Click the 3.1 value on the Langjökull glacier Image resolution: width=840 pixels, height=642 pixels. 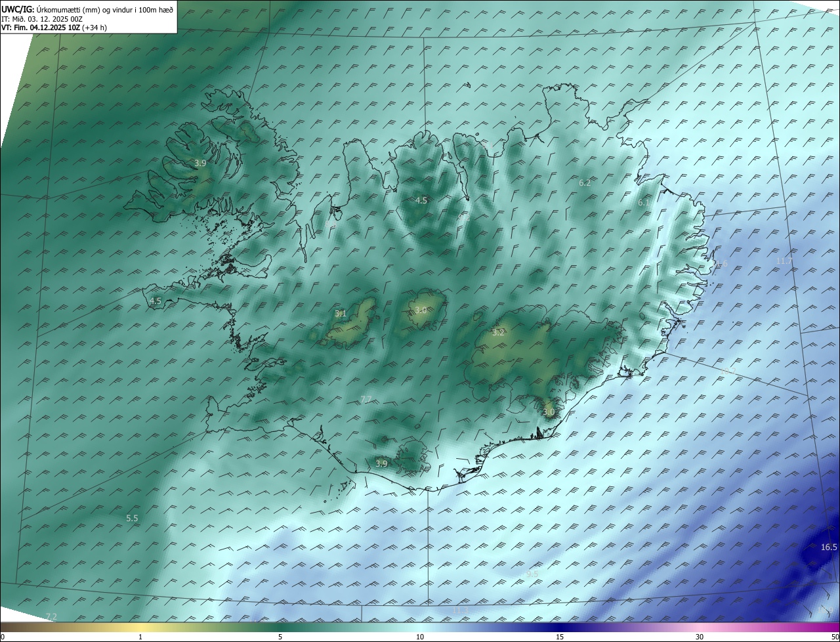point(341,314)
